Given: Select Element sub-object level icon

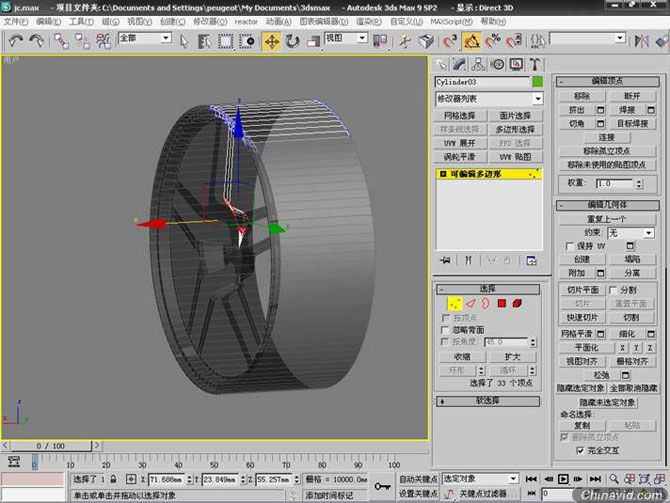Looking at the screenshot, I should 517,304.
